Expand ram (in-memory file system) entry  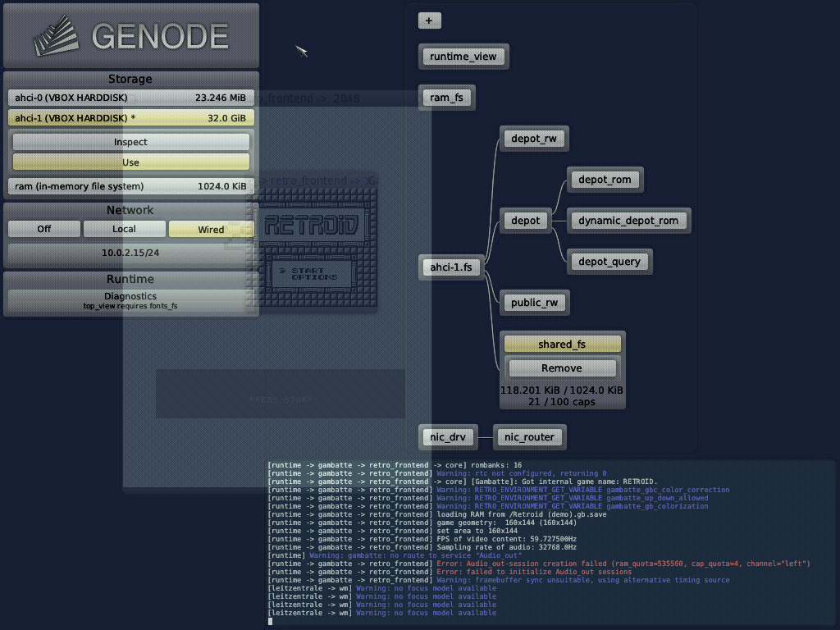click(x=130, y=186)
